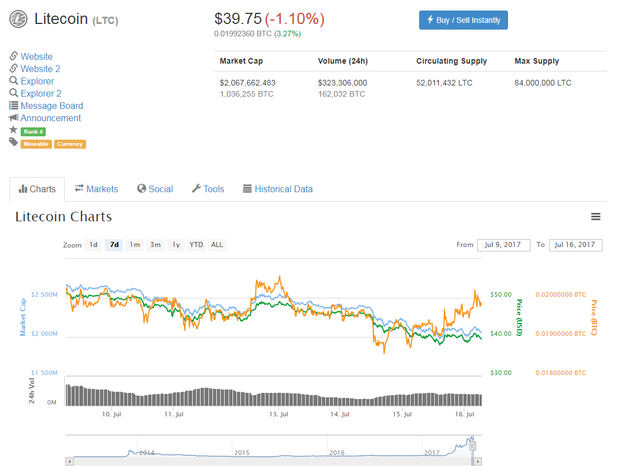640x472 pixels.
Task: Click the navigator range handle near 2017
Action: click(472, 446)
